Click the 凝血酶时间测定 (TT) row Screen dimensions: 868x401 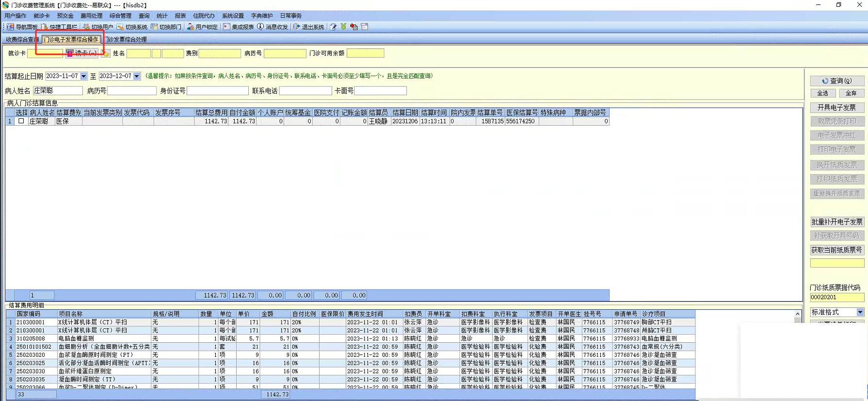pos(350,379)
